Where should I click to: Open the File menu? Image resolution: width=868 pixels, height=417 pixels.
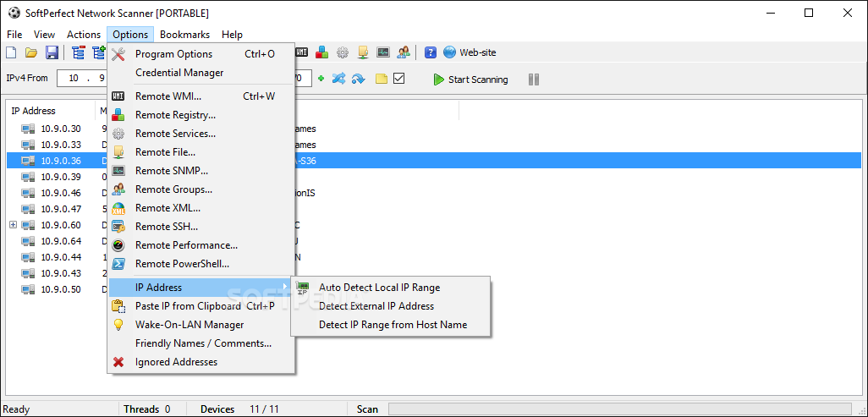click(x=15, y=35)
